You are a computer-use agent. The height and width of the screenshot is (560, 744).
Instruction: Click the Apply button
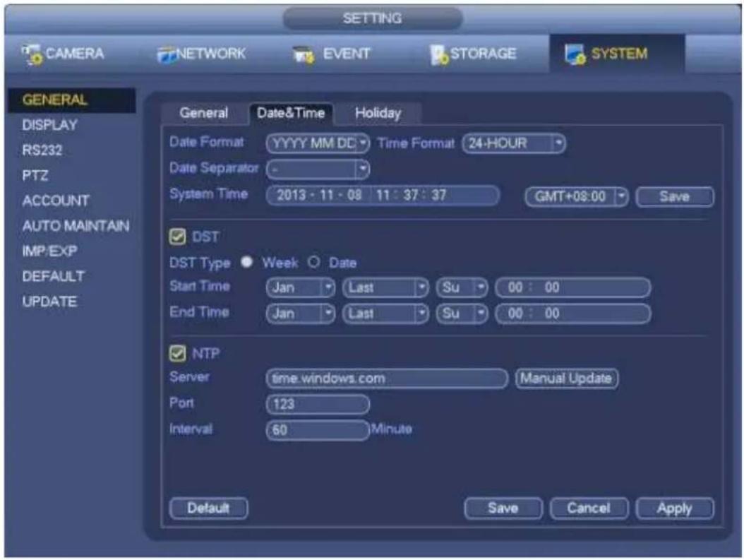point(674,508)
